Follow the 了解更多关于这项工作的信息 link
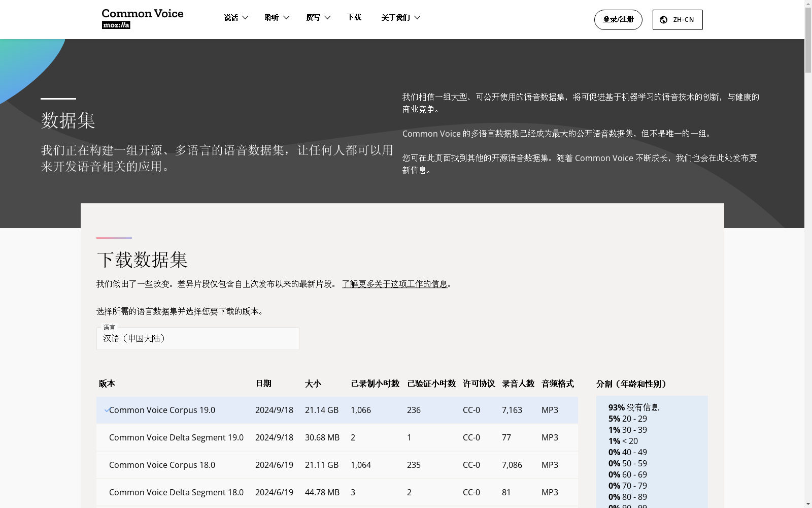 point(394,284)
